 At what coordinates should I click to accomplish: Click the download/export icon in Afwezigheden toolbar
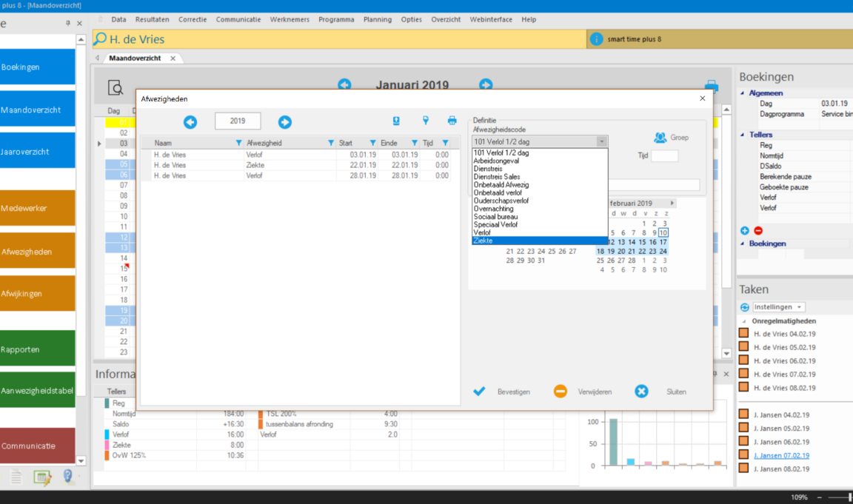(396, 121)
